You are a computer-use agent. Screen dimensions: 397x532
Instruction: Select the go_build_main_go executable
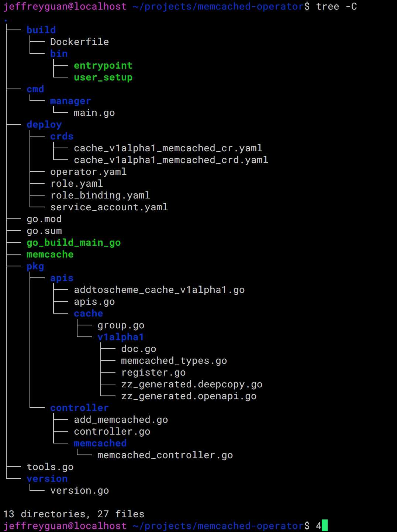click(x=73, y=242)
